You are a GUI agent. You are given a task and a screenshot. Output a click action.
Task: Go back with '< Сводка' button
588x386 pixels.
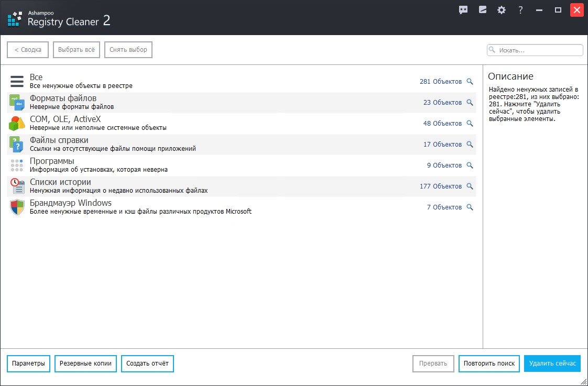click(28, 50)
